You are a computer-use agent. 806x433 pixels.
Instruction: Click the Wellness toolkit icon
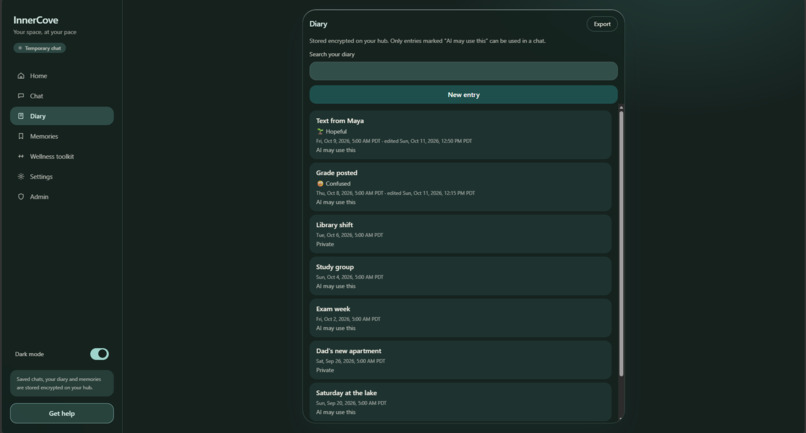[x=21, y=156]
